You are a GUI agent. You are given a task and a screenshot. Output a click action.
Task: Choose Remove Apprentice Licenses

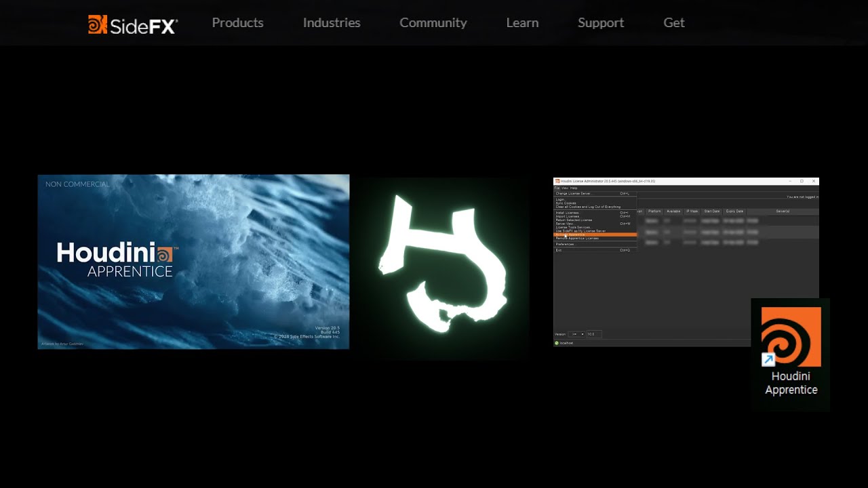click(595, 239)
